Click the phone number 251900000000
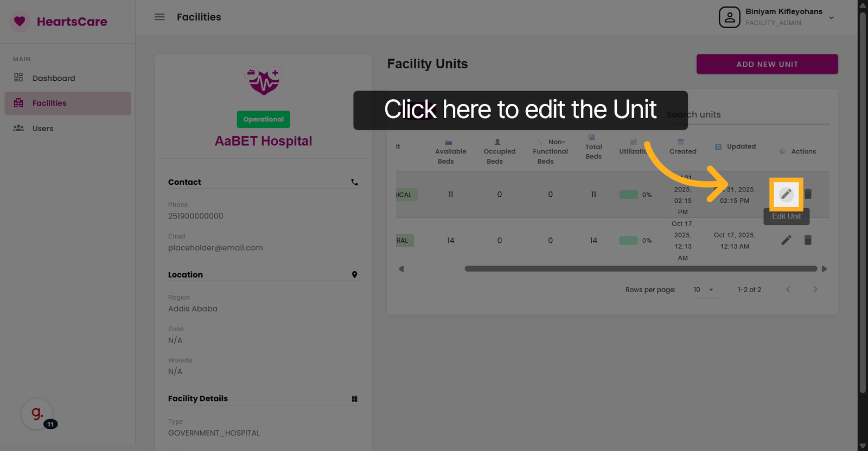 click(x=196, y=216)
